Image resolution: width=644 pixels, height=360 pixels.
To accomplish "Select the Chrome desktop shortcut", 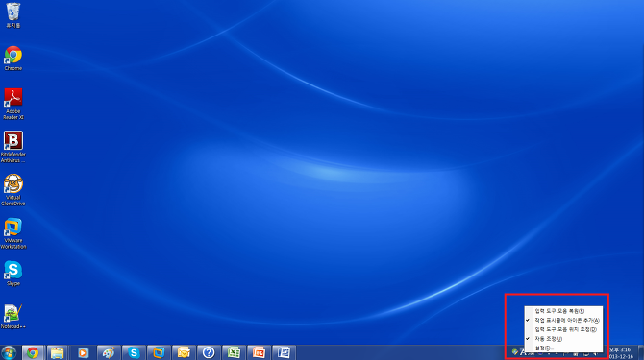I will (x=13, y=59).
